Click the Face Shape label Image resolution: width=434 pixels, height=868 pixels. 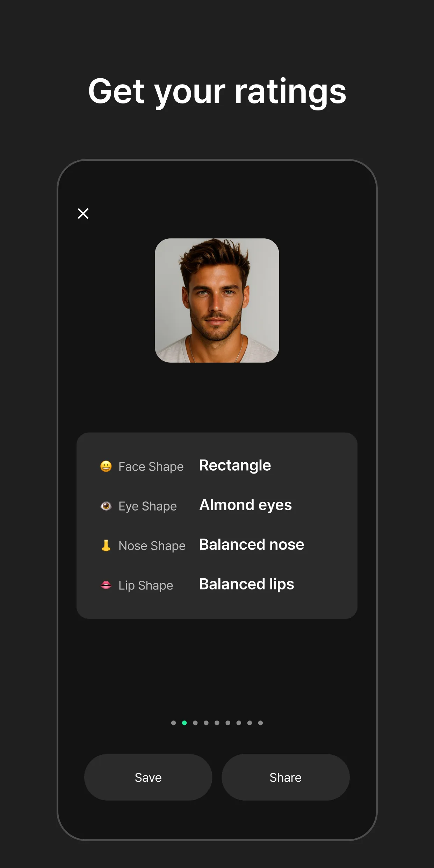151,466
